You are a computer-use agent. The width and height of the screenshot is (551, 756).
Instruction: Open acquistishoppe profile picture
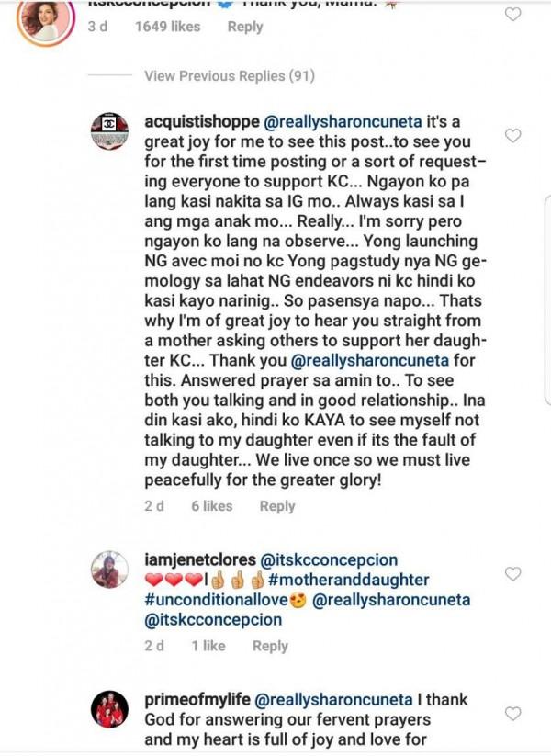(x=110, y=131)
